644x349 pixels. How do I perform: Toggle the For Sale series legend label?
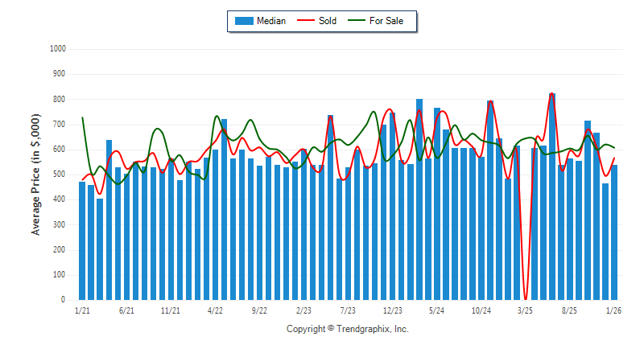pyautogui.click(x=387, y=21)
